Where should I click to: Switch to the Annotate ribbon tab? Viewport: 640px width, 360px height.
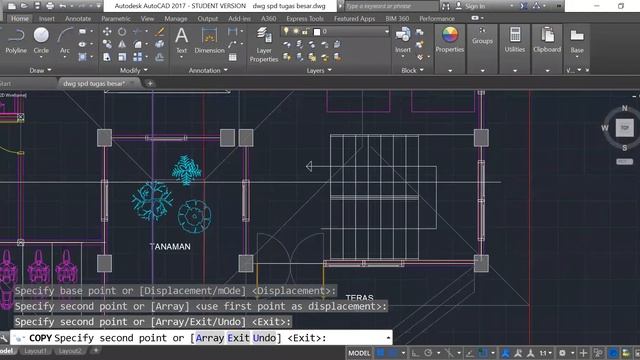click(78, 18)
